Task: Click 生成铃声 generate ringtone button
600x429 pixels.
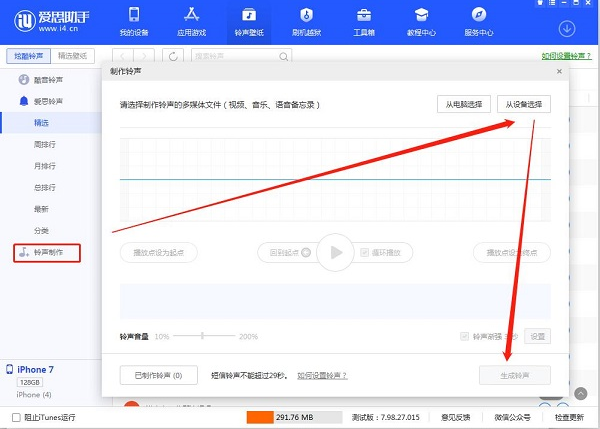Action: [515, 375]
